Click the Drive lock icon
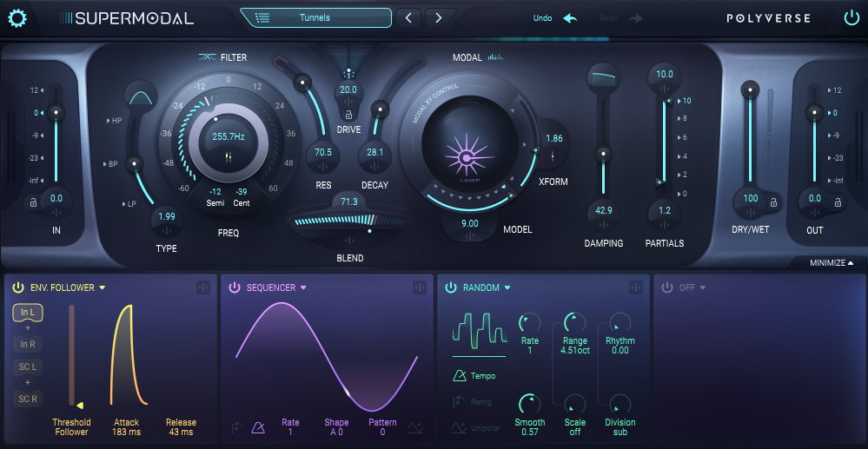Screen dimensions: 868x449 [348, 114]
